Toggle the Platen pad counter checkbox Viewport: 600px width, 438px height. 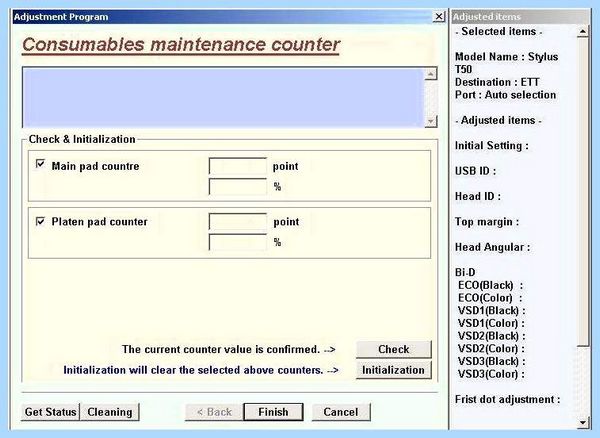[40, 221]
